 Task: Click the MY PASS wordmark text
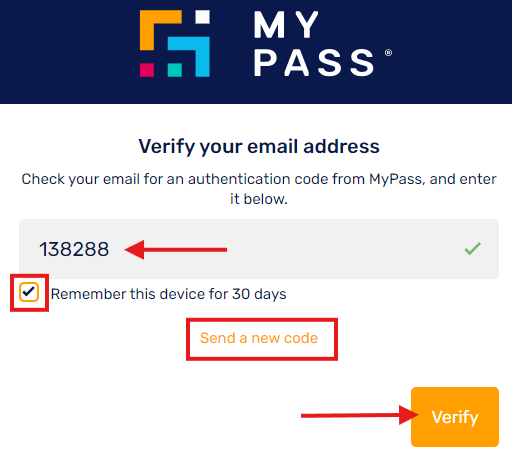(314, 43)
